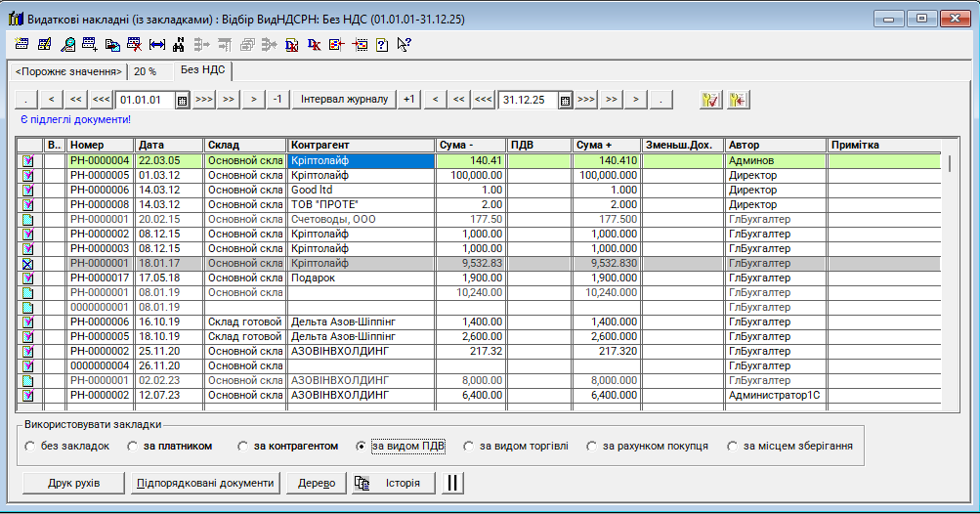Select 'за місцем зберігання' radio button
Image resolution: width=980 pixels, height=514 pixels.
click(x=734, y=447)
